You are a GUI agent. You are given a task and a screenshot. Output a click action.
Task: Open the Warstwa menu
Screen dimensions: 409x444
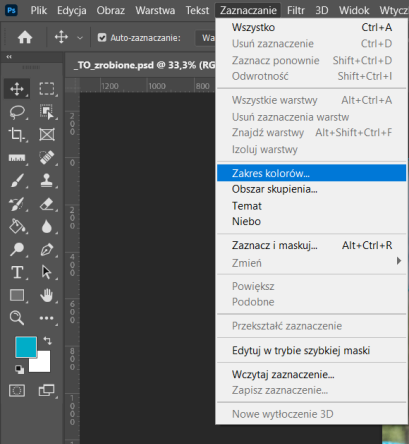pyautogui.click(x=155, y=11)
